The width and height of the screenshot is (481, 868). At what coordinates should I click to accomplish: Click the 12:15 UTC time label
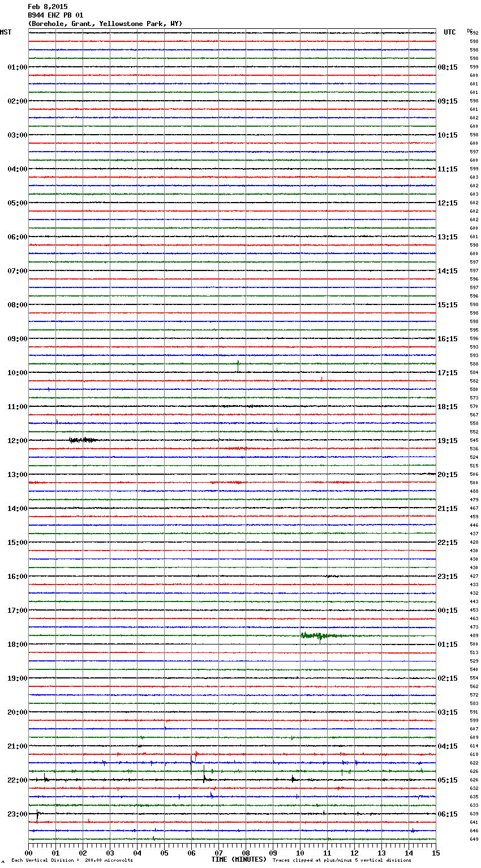(448, 203)
